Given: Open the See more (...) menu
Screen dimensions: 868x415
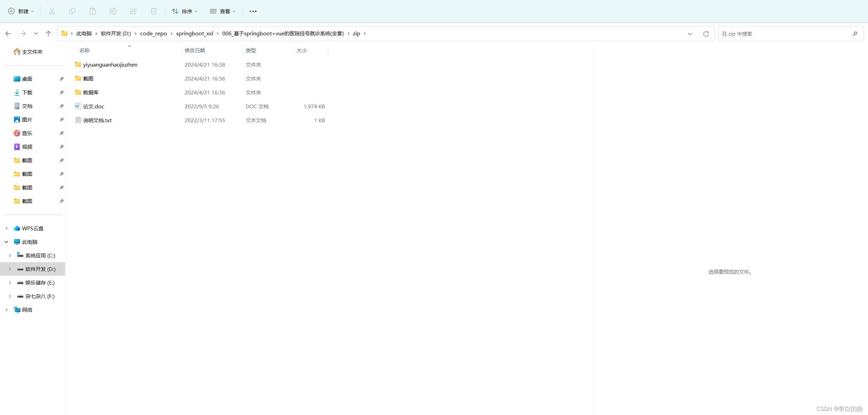Looking at the screenshot, I should (x=253, y=11).
